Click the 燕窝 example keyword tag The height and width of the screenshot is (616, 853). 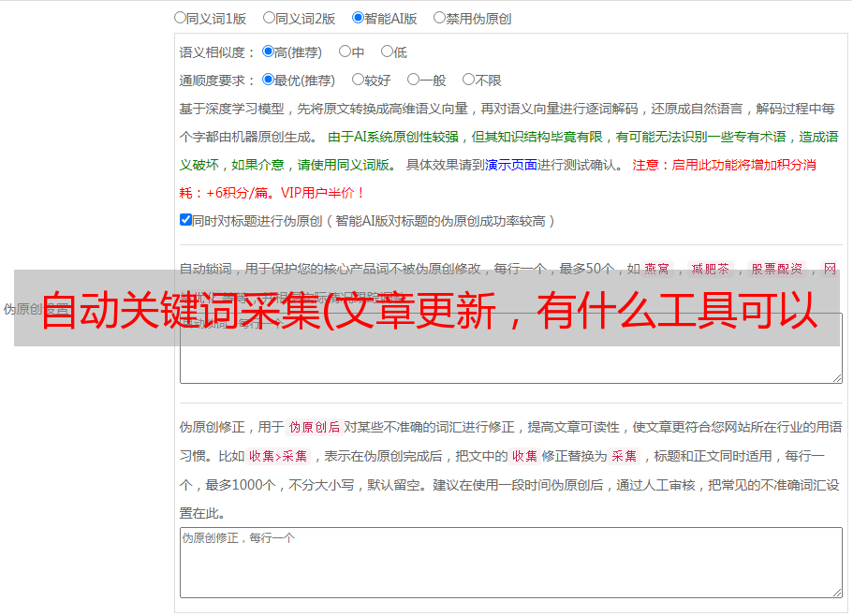click(x=657, y=269)
